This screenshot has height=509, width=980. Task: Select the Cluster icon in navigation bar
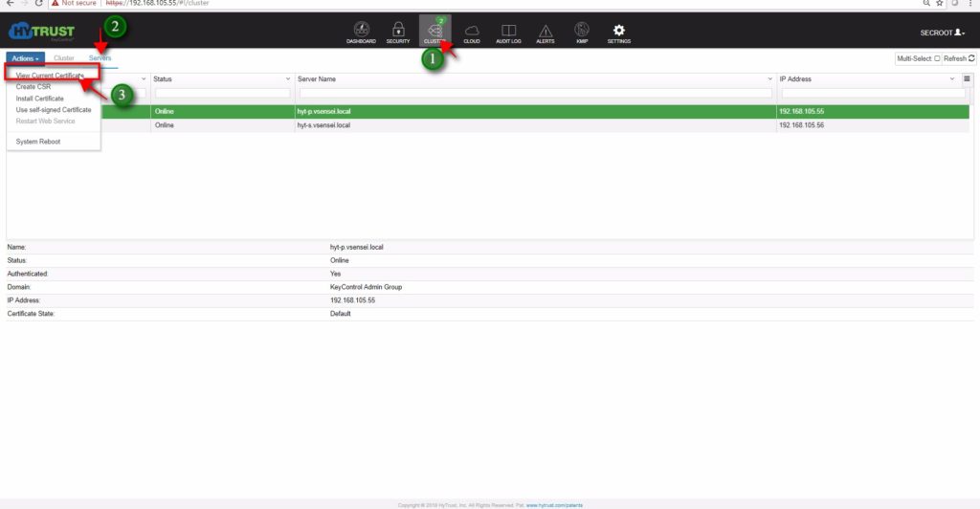click(x=434, y=33)
